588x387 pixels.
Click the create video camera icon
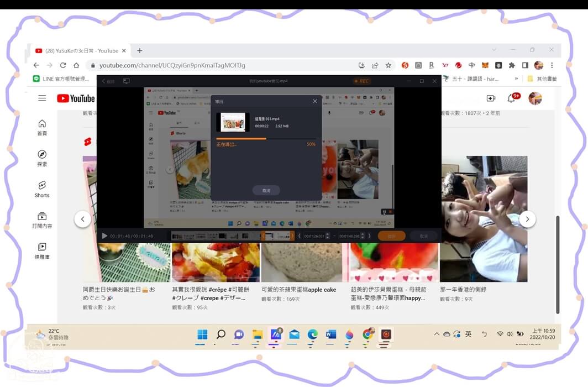coord(491,98)
